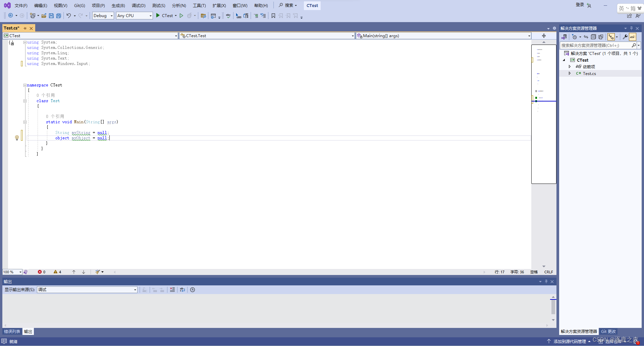Open the 100 % zoom dropdown
Viewport: 644px width, 346px height.
12,272
